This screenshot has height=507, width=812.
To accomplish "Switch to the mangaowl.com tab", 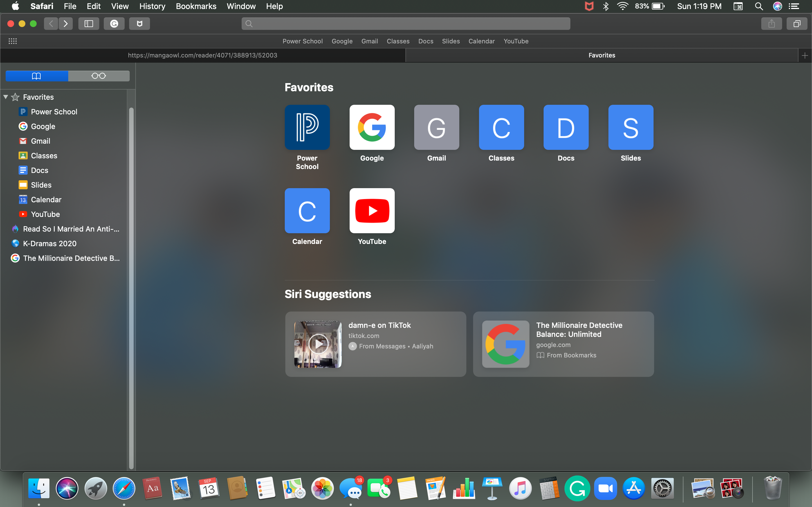I will [x=202, y=55].
